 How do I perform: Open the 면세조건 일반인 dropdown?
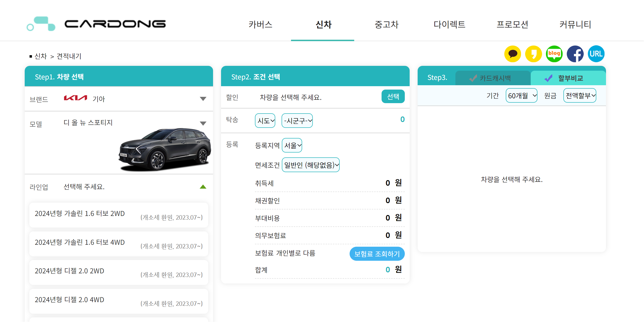[x=310, y=165]
